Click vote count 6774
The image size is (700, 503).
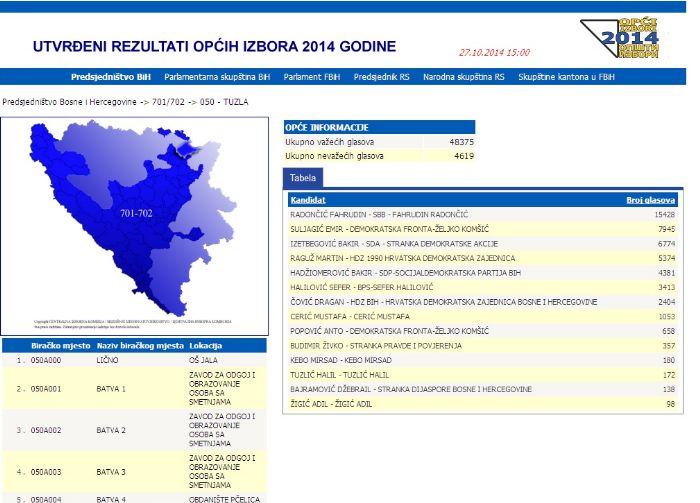pos(666,244)
